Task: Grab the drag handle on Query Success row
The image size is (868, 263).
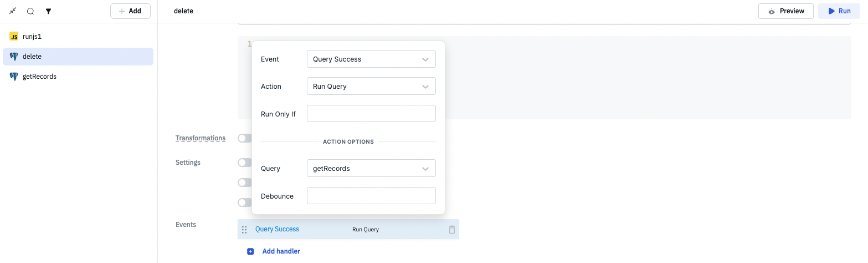Action: 244,229
